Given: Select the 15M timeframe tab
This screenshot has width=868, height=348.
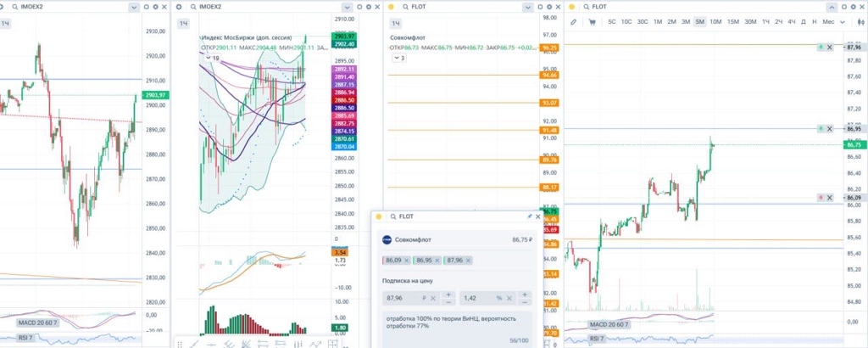Looking at the screenshot, I should pyautogui.click(x=733, y=21).
